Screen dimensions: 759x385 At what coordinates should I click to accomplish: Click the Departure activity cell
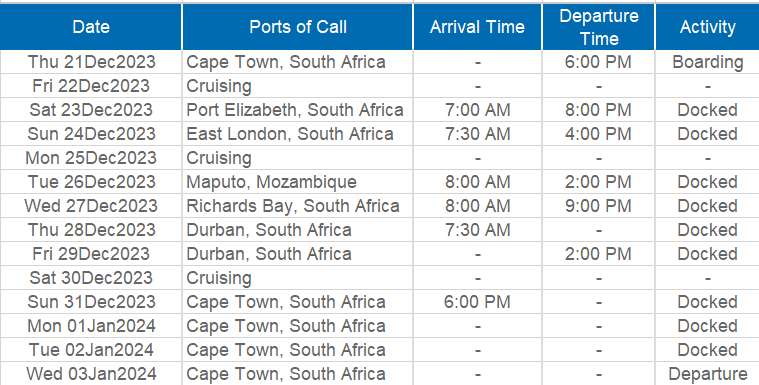(x=707, y=374)
